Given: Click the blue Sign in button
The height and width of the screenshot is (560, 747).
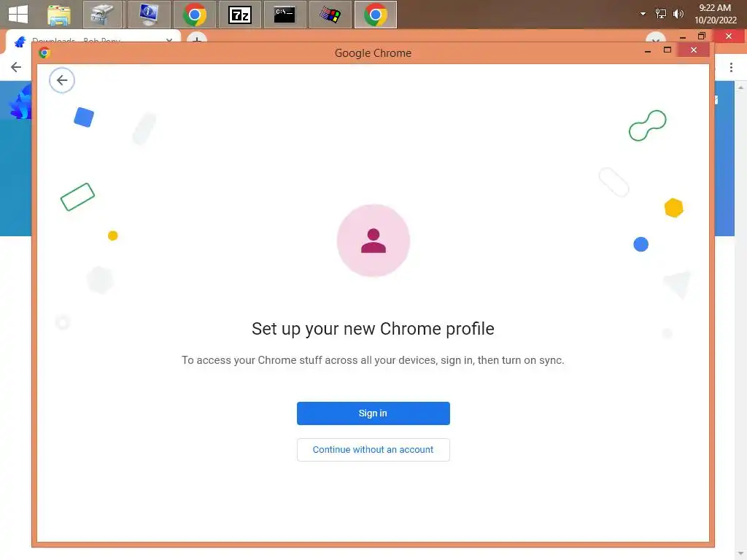Looking at the screenshot, I should point(373,413).
